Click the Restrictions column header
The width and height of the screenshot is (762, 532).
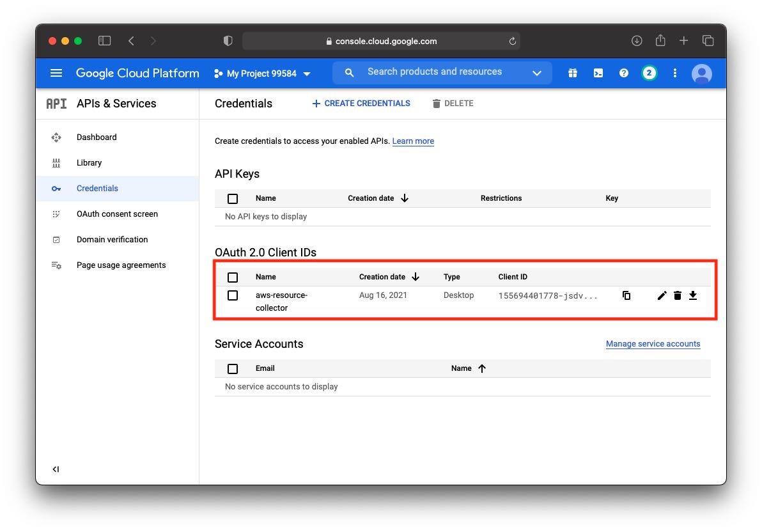[501, 198]
